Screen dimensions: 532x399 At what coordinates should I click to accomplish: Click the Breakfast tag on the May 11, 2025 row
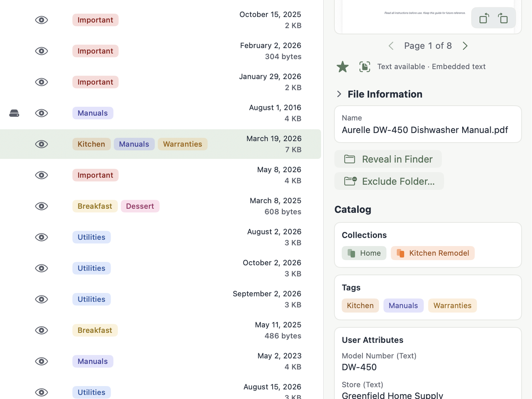(95, 331)
